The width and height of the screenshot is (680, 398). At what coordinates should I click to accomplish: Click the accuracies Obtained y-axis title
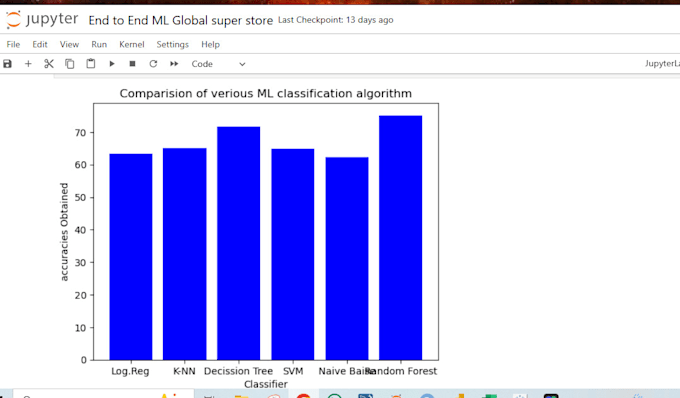point(64,232)
